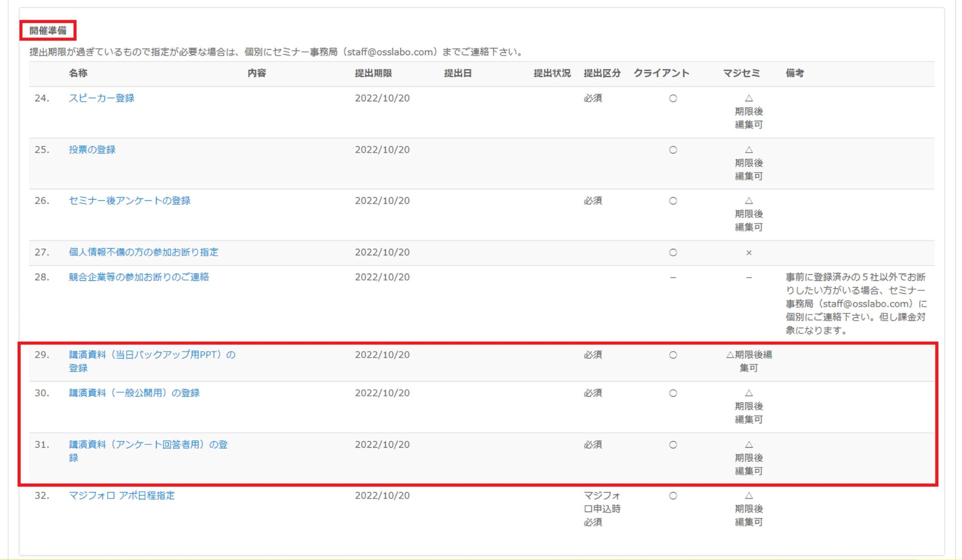This screenshot has width=962, height=560.
Task: Click client circle mark in row 32
Action: tap(673, 496)
